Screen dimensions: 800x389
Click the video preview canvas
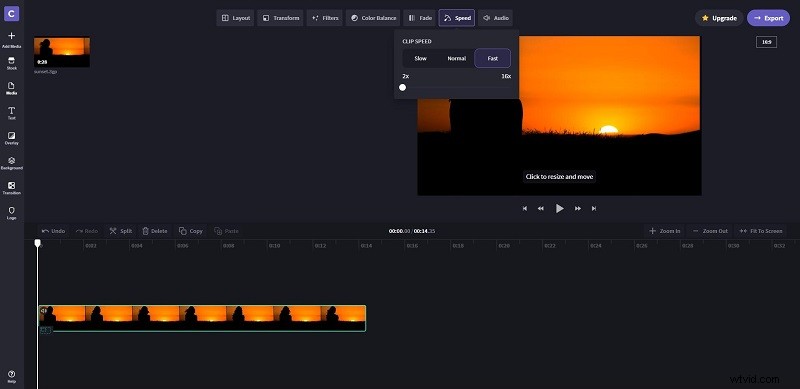559,115
